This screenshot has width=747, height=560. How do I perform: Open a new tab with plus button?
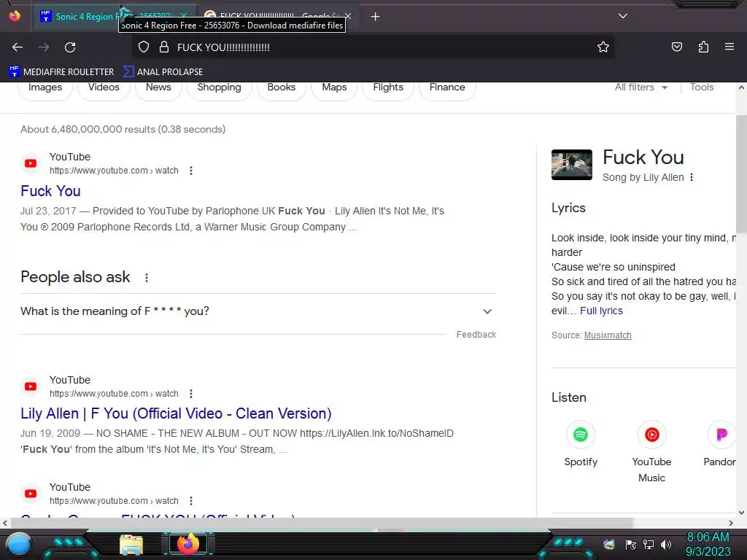click(x=376, y=17)
